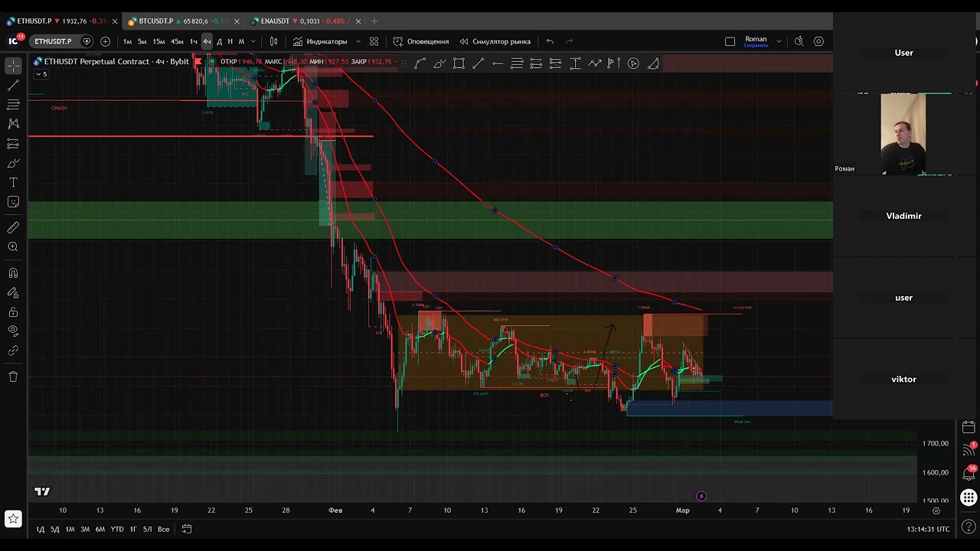This screenshot has height=551, width=980.
Task: Expand the Roman layout dropdown arrow
Action: pyautogui.click(x=779, y=41)
